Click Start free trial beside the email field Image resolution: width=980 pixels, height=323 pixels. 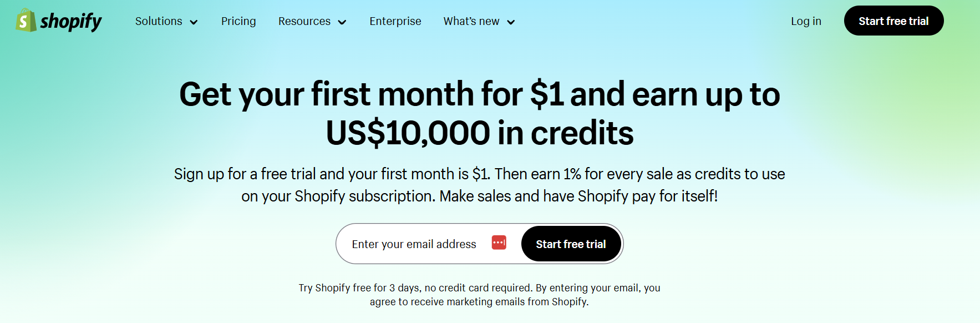click(571, 244)
